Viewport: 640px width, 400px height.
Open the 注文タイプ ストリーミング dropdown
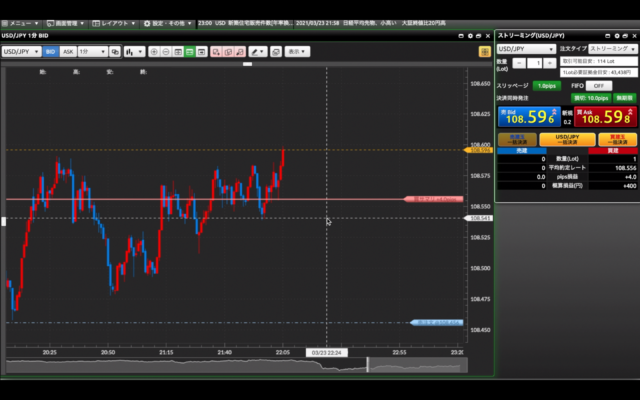(x=613, y=49)
